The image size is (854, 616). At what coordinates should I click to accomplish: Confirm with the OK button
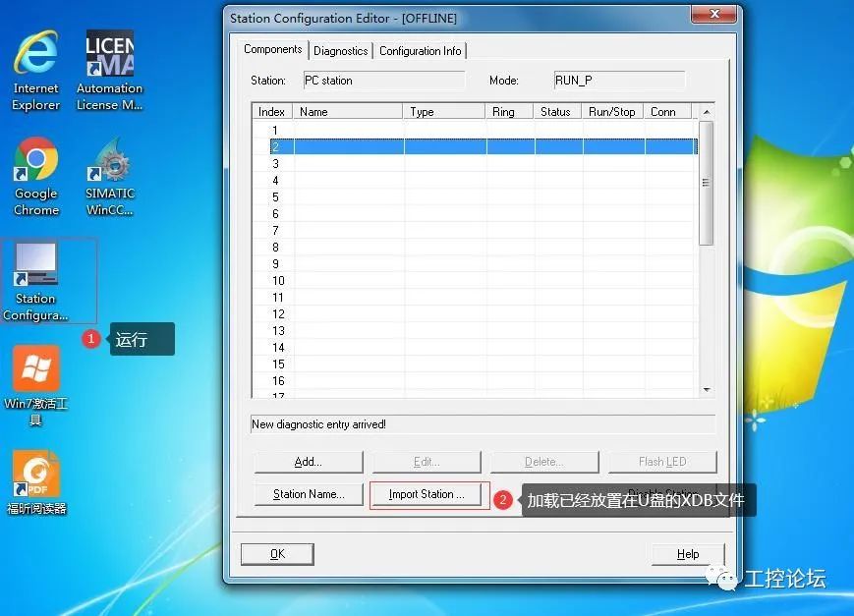click(x=277, y=554)
